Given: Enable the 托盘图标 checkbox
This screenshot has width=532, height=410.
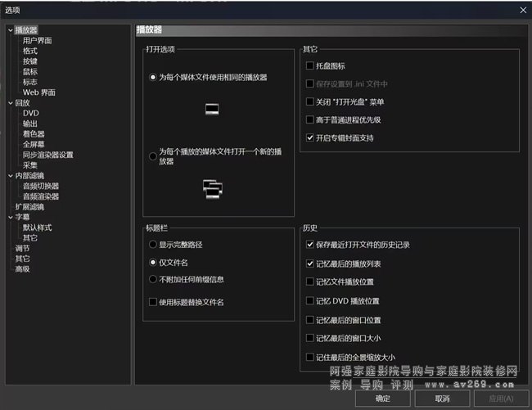Looking at the screenshot, I should [x=310, y=65].
